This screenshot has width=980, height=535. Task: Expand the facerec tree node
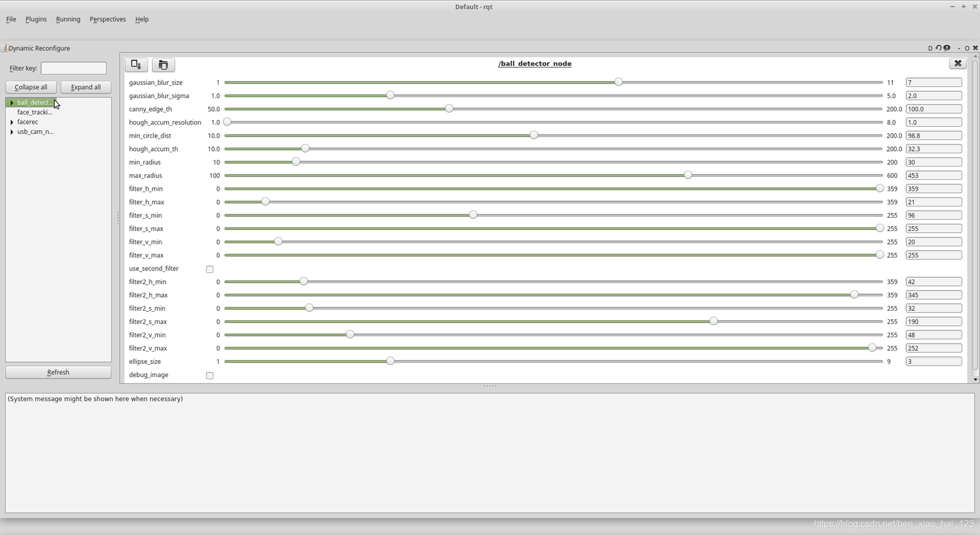(x=12, y=122)
